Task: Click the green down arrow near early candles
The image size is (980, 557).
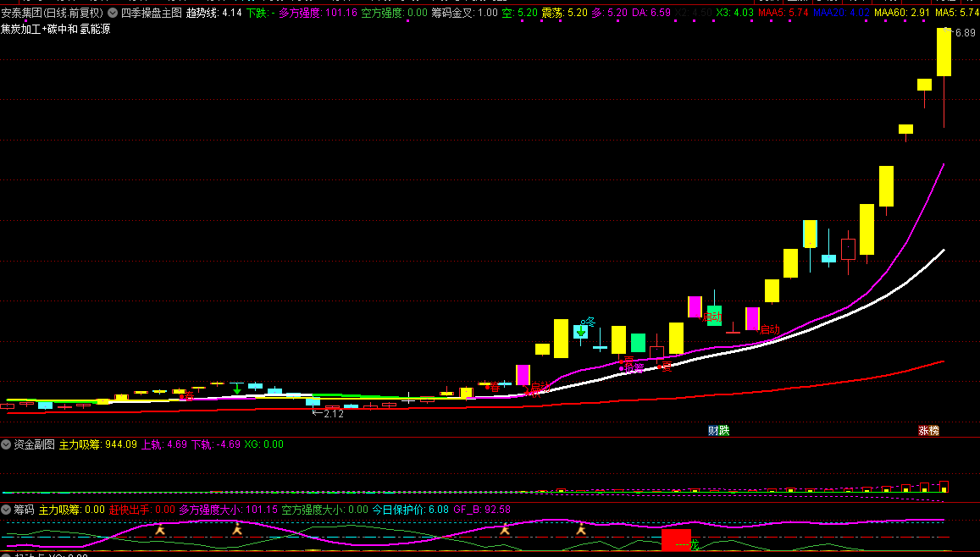Action: 237,389
